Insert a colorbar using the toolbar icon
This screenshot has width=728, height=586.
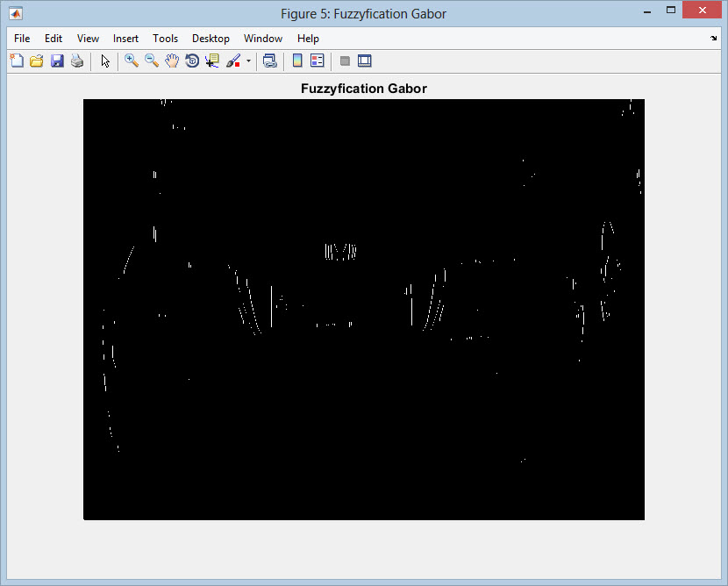point(297,61)
